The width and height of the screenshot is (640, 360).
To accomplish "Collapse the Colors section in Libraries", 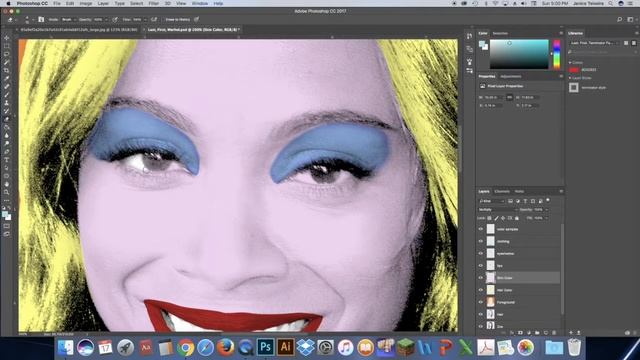I will click(x=570, y=62).
